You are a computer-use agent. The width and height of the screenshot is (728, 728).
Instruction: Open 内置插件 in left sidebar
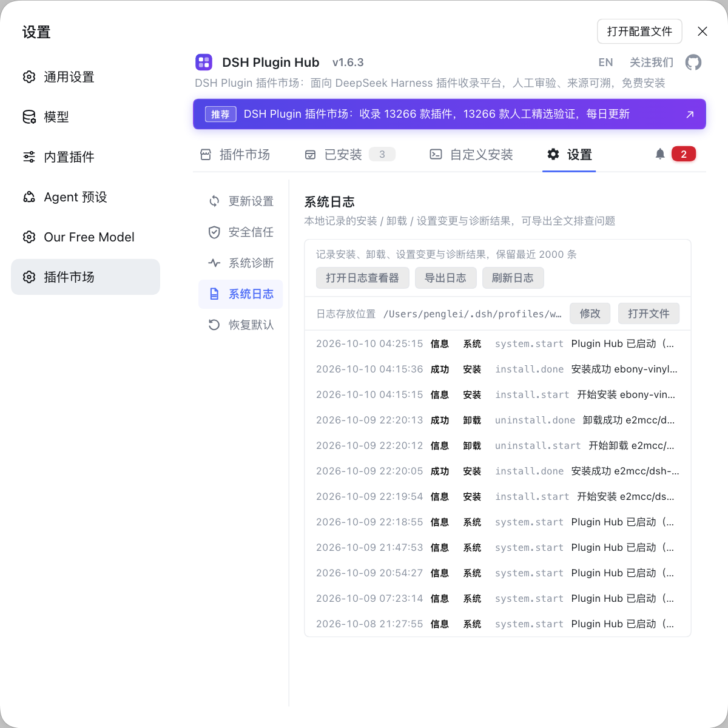[x=86, y=157]
